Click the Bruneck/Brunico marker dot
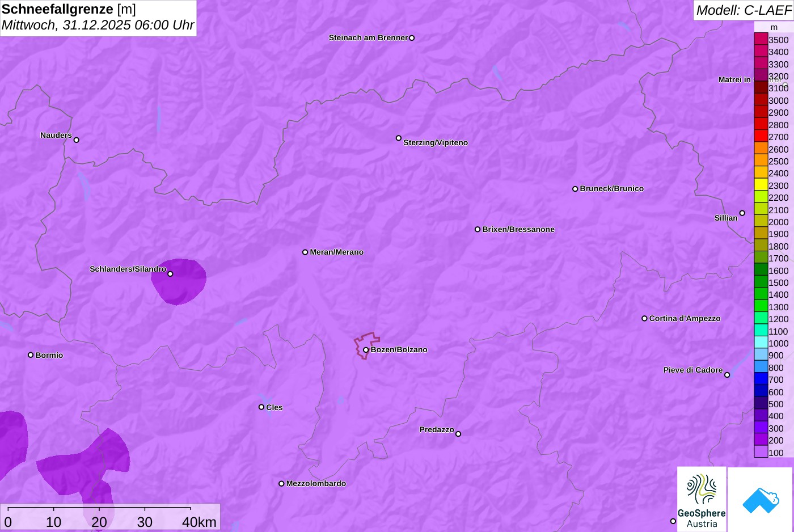The height and width of the screenshot is (532, 794). (575, 189)
